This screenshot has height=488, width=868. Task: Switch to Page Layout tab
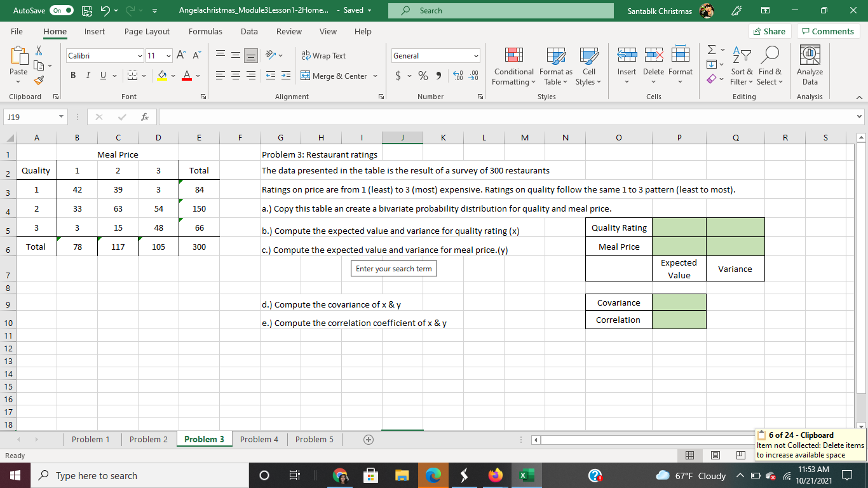pos(147,31)
